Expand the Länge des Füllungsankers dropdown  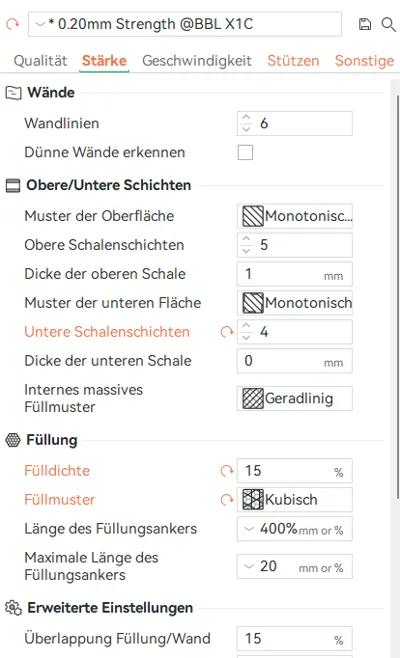(295, 529)
